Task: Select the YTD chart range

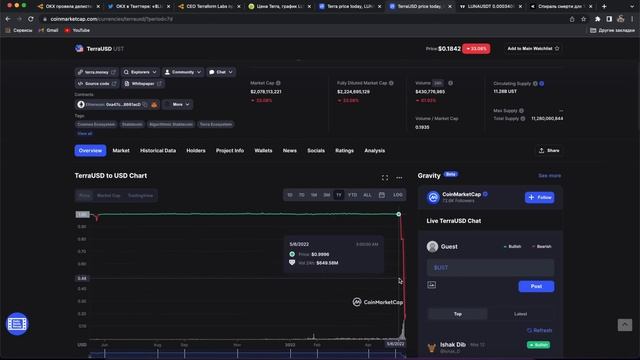Action: (x=352, y=195)
